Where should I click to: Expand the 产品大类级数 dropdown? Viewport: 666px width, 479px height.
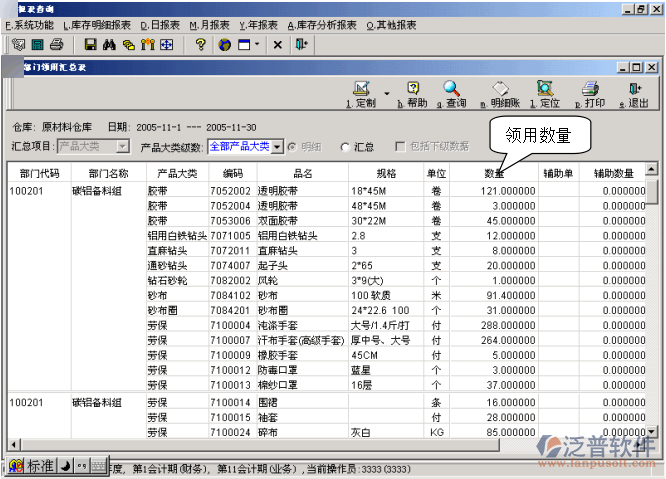coord(277,147)
